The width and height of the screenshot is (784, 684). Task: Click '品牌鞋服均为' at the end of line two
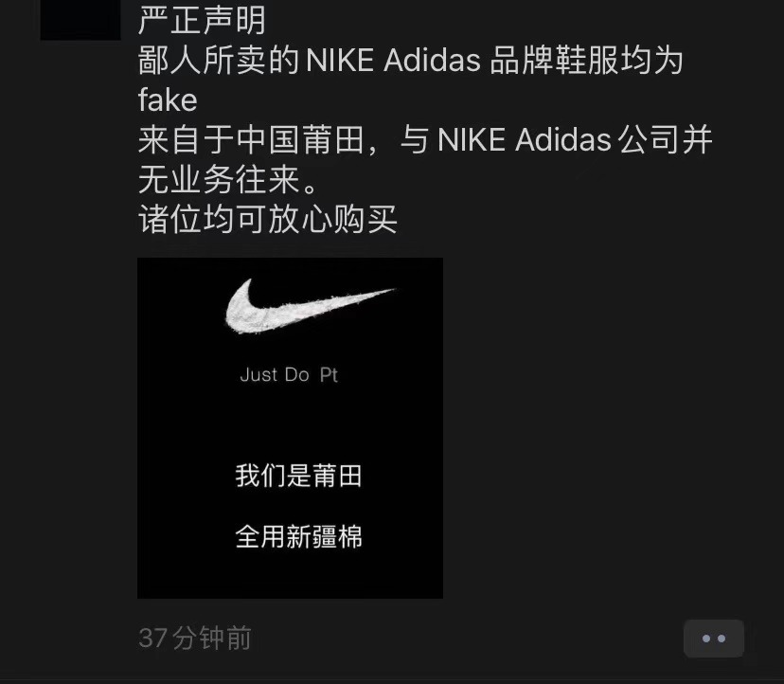tap(586, 60)
